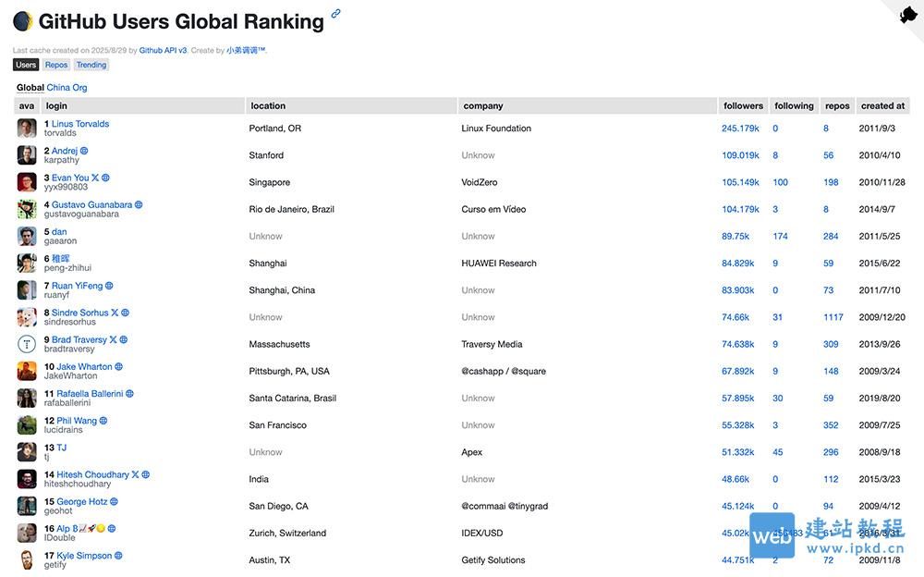The height and width of the screenshot is (577, 924).
Task: Click the Traversy Media company cell
Action: (492, 344)
